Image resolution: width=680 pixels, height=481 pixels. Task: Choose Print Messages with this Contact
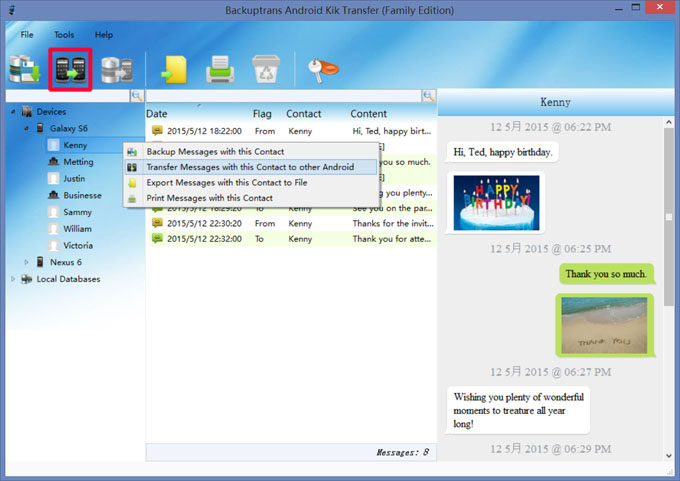point(250,198)
